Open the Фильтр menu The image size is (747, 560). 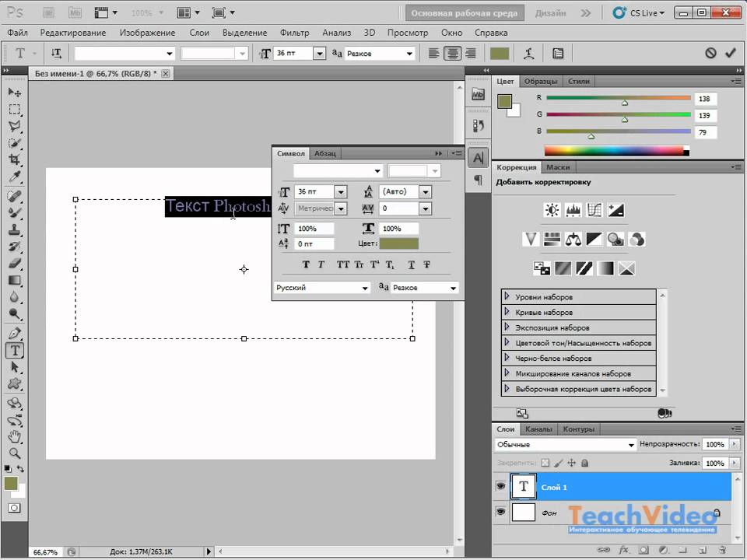[294, 33]
